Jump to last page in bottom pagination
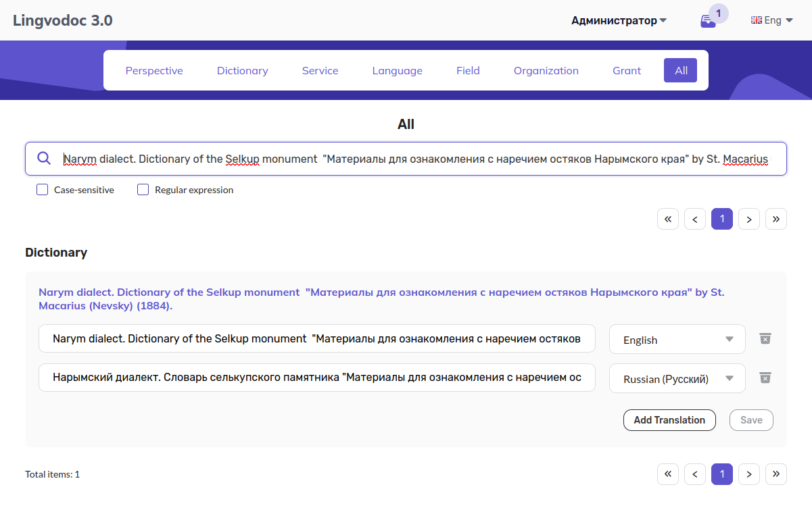 [775, 473]
